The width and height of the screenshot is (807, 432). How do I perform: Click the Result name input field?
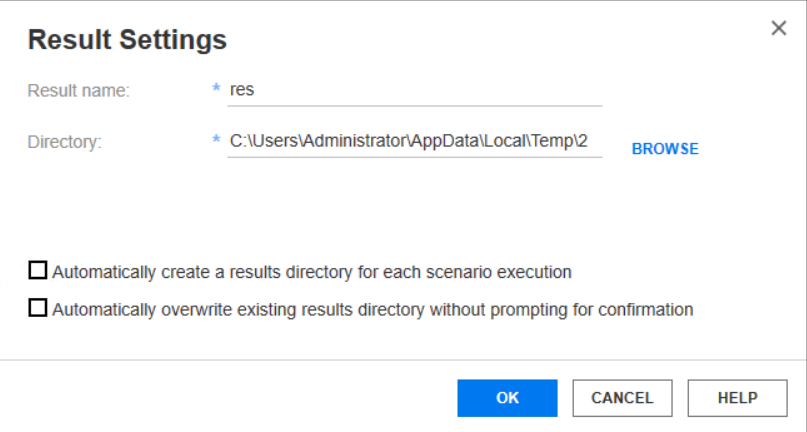click(414, 90)
